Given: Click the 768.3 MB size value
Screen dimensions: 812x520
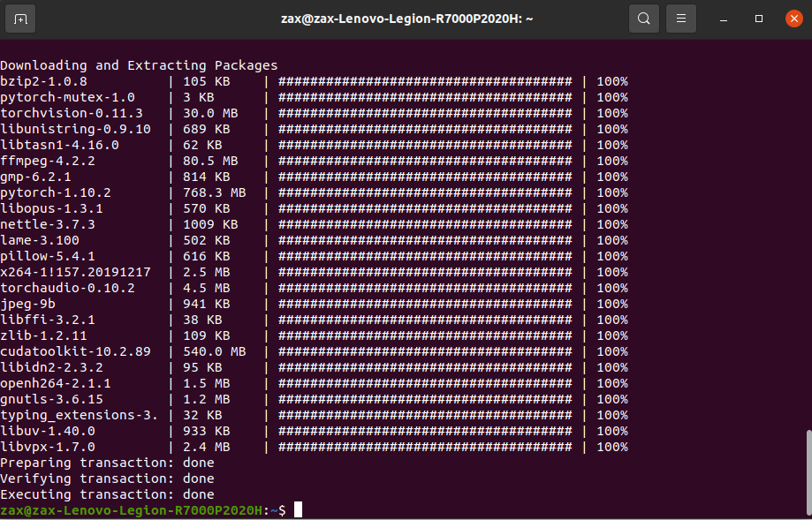Looking at the screenshot, I should [x=215, y=192].
